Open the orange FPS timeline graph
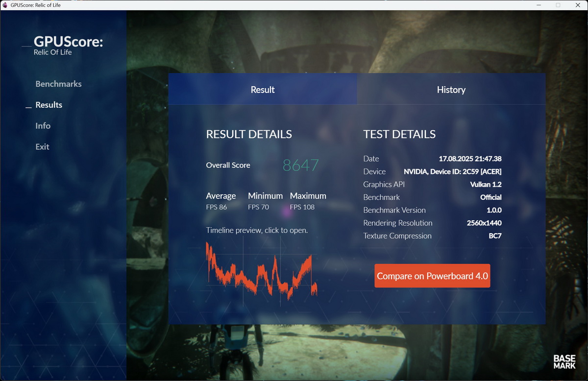Viewport: 588px width, 381px height. click(262, 271)
